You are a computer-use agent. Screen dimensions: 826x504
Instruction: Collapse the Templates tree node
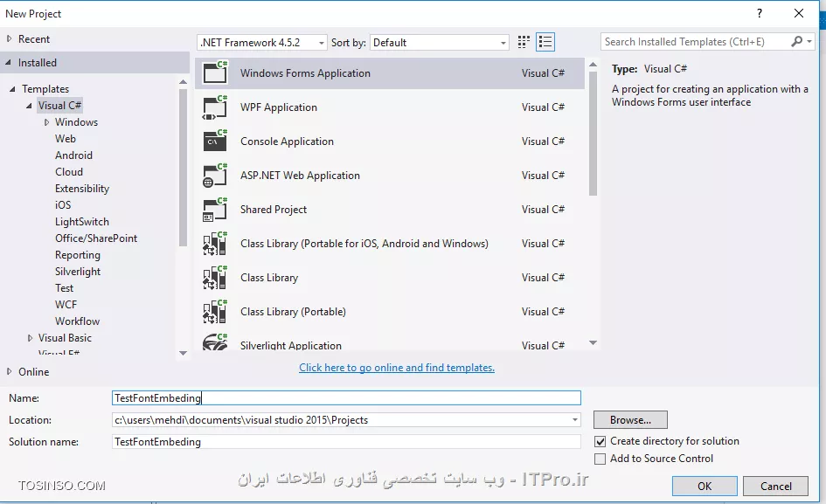tap(12, 89)
